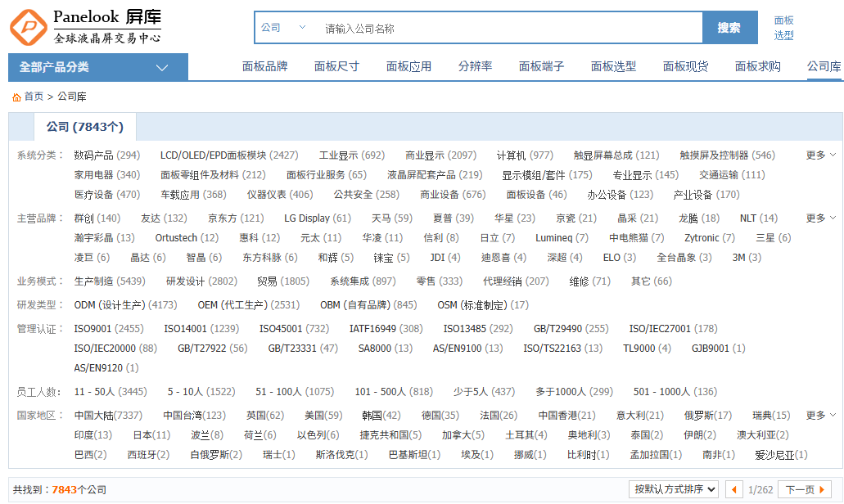Filter by 系统集成 (897)
This screenshot has width=844, height=504.
click(363, 281)
